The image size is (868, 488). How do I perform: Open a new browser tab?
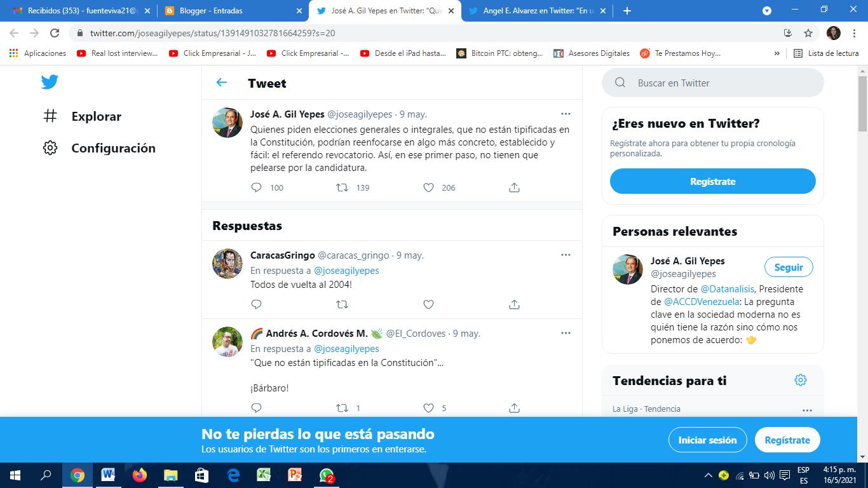coord(627,11)
